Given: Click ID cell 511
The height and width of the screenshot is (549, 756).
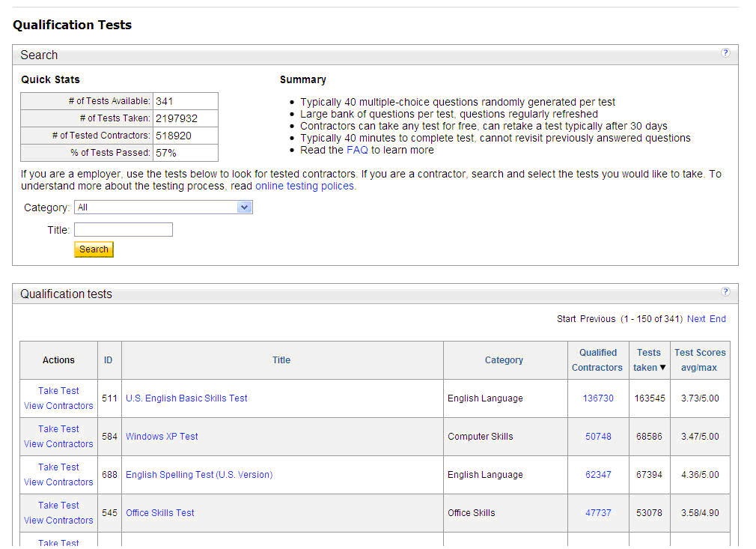Looking at the screenshot, I should 109,398.
